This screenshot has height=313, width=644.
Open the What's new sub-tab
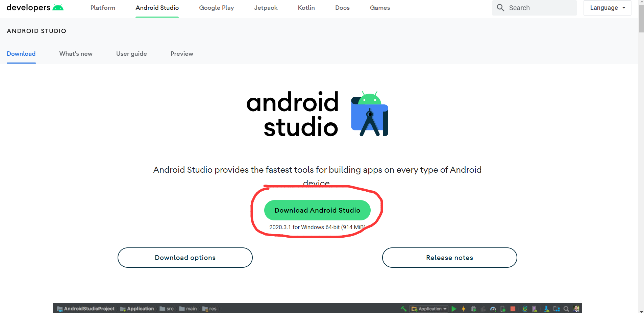(76, 54)
